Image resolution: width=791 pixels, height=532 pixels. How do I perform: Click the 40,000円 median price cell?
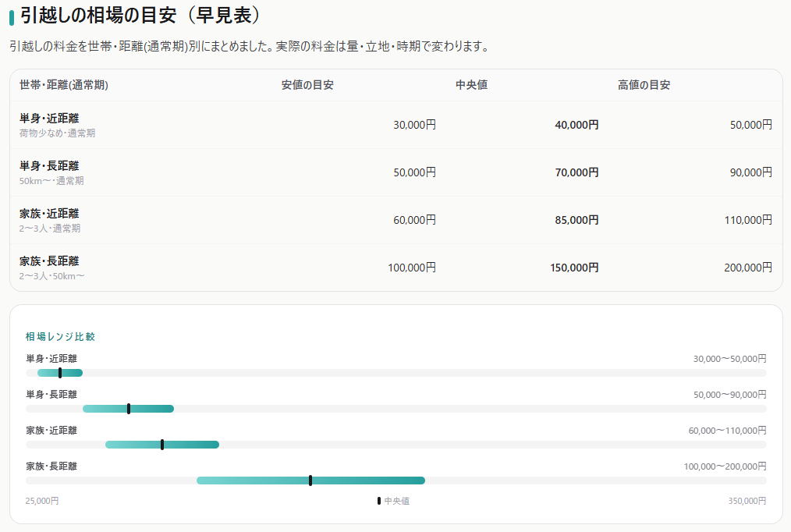576,125
